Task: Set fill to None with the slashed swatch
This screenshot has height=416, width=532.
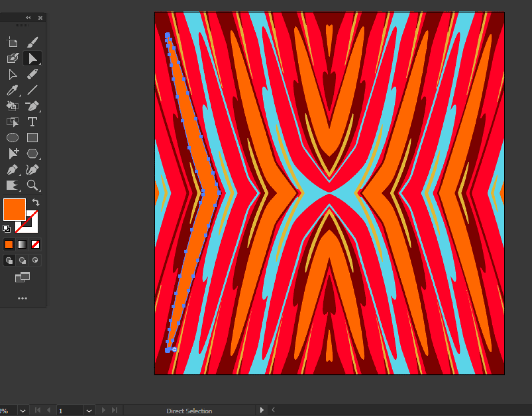Action: click(x=35, y=244)
